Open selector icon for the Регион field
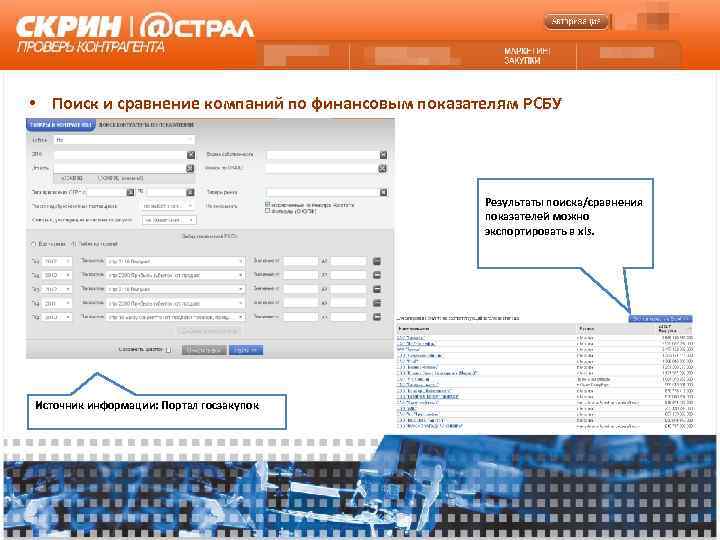 190,169
